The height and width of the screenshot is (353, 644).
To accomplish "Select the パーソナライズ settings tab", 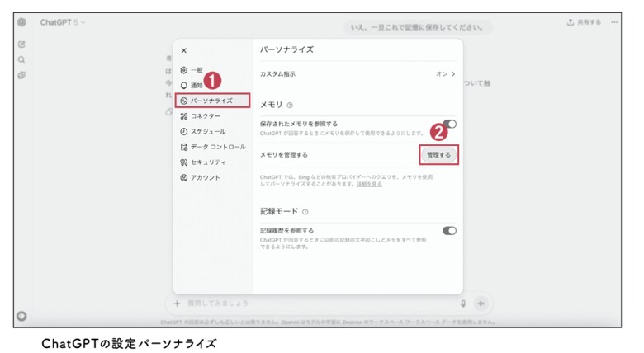I will pos(212,101).
